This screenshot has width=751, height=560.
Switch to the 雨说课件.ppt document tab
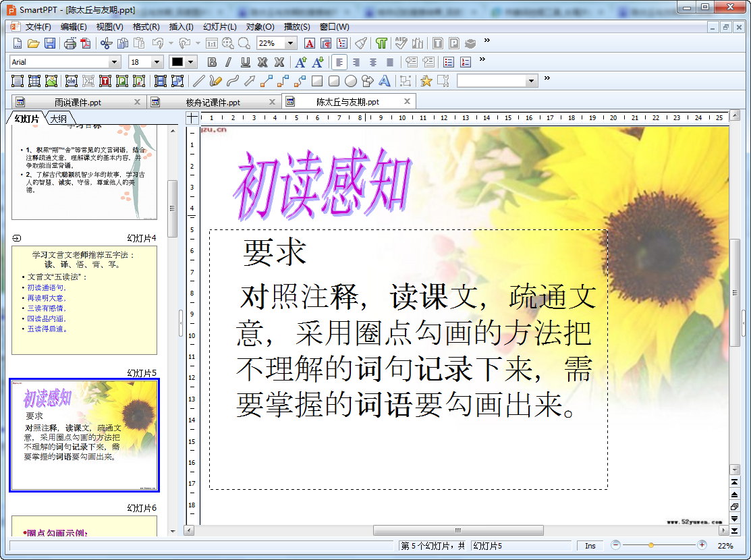[x=78, y=102]
